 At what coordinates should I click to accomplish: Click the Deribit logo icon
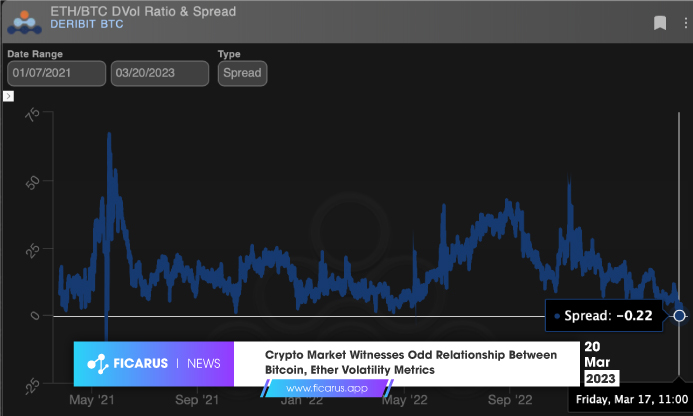[25, 23]
